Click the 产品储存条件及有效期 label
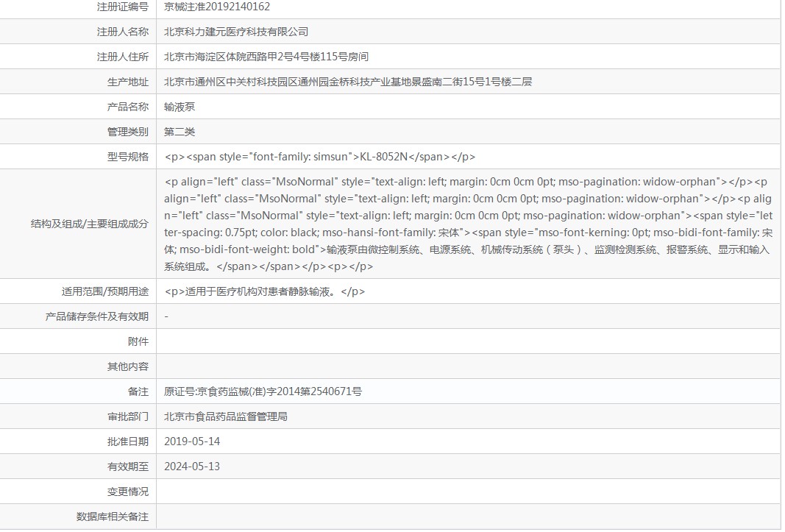 coord(96,316)
